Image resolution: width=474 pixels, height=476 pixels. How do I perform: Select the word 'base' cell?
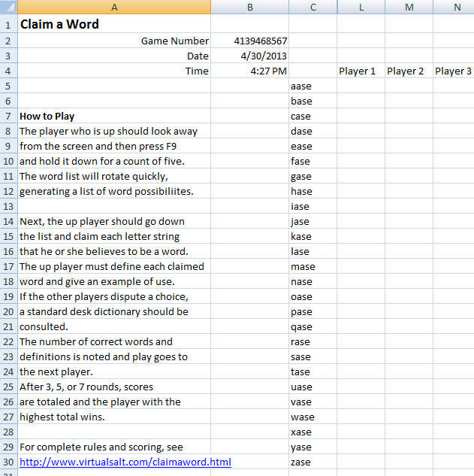(313, 101)
